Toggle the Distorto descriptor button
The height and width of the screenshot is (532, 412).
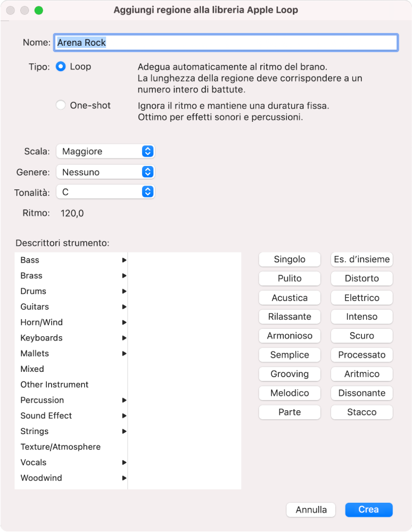362,279
